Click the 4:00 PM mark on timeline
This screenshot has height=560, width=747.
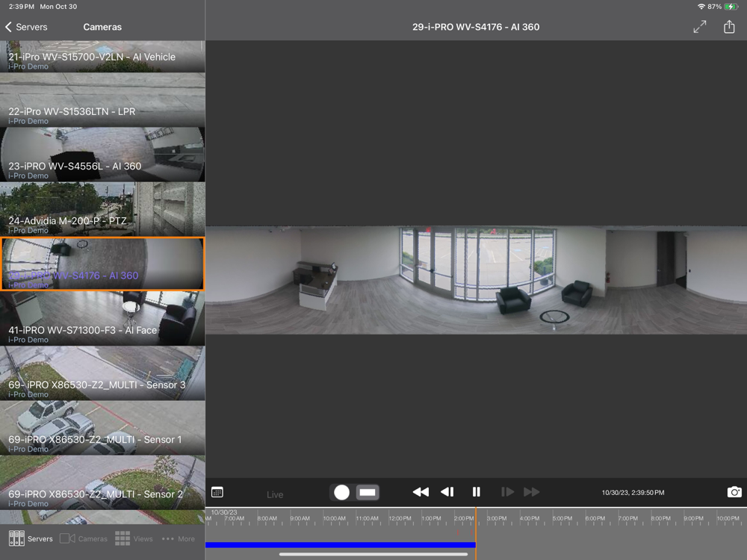[x=530, y=519]
